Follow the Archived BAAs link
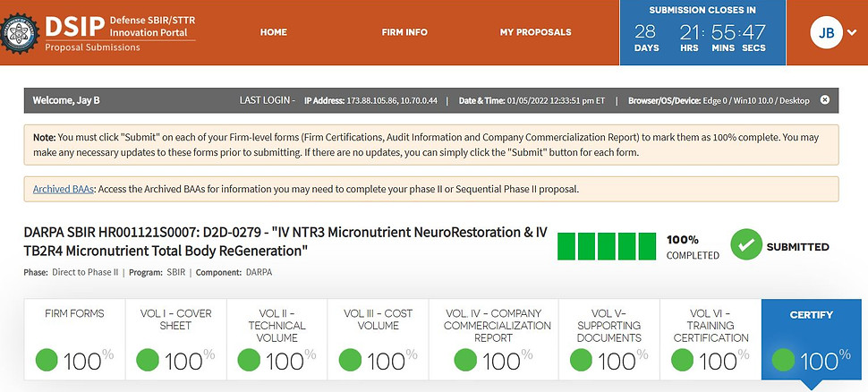This screenshot has width=868, height=392. 64,189
